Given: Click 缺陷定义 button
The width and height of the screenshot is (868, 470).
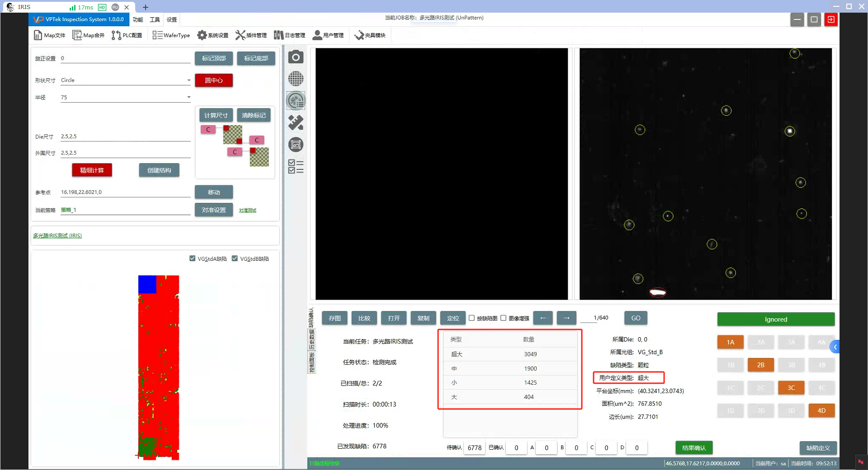Looking at the screenshot, I should click(818, 448).
